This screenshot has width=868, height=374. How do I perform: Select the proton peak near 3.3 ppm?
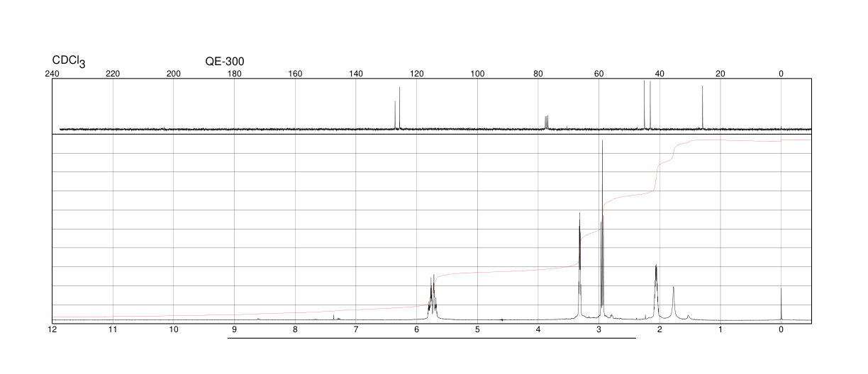(x=580, y=266)
